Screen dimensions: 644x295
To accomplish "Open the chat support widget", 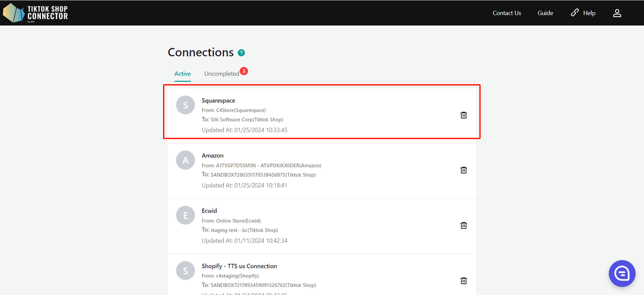I will [622, 273].
